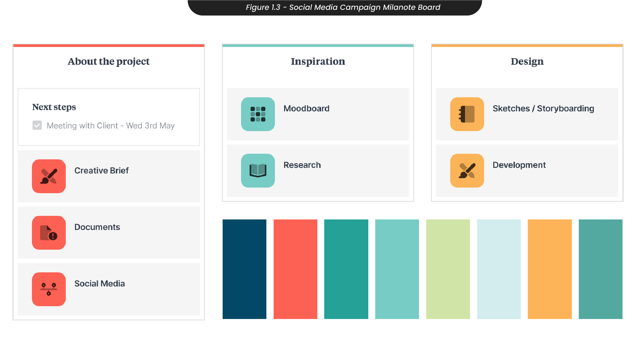Open the Development brush icon
This screenshot has height=364, width=636.
pyautogui.click(x=467, y=171)
